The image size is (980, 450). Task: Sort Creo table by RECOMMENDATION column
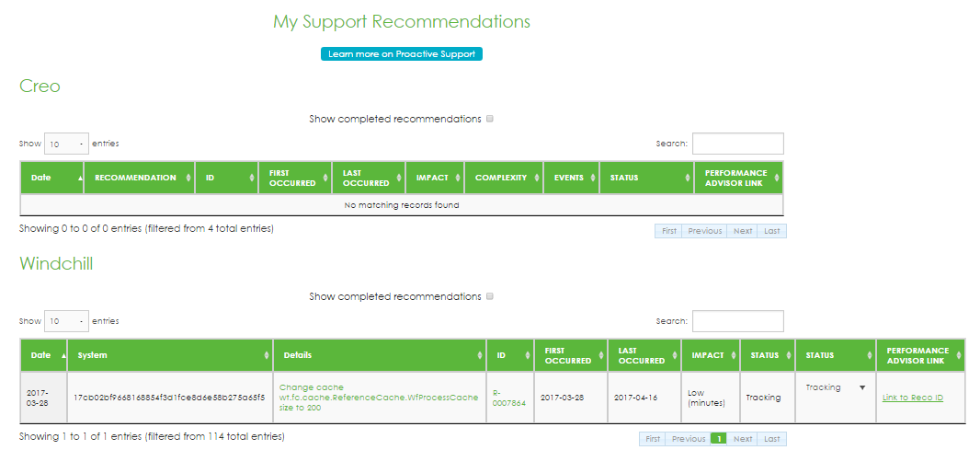click(140, 178)
